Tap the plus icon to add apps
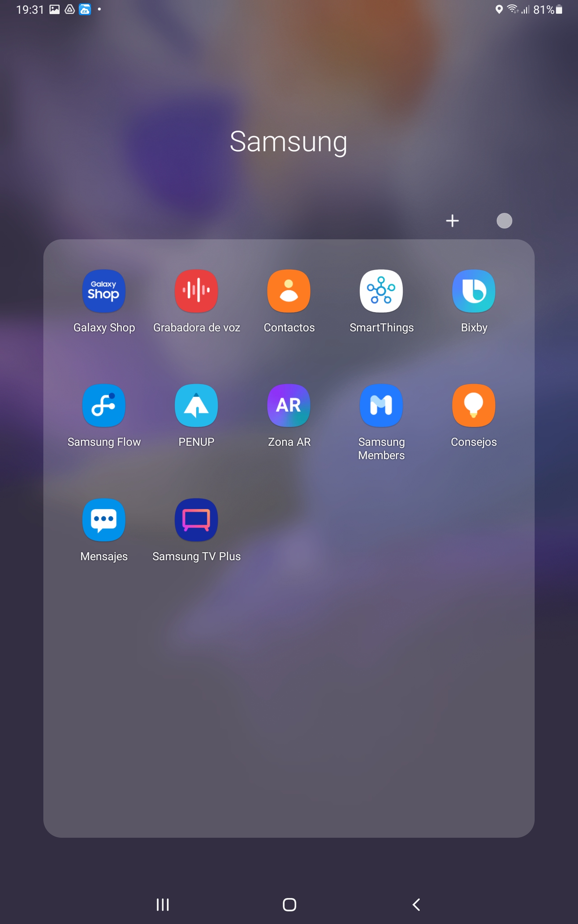 [x=452, y=221]
